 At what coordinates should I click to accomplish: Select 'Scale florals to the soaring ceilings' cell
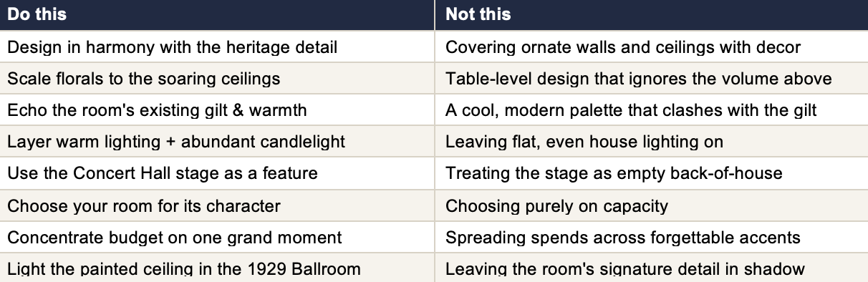[x=217, y=78]
